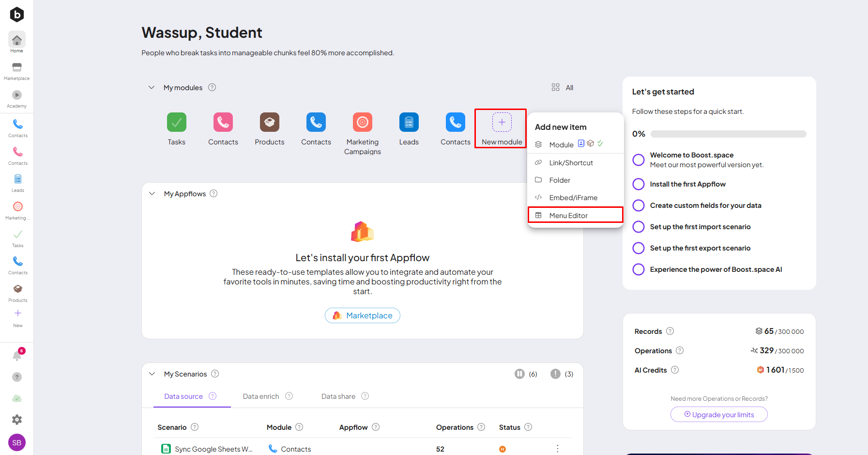The image size is (868, 455).
Task: Open the Products module tile
Action: click(x=269, y=123)
